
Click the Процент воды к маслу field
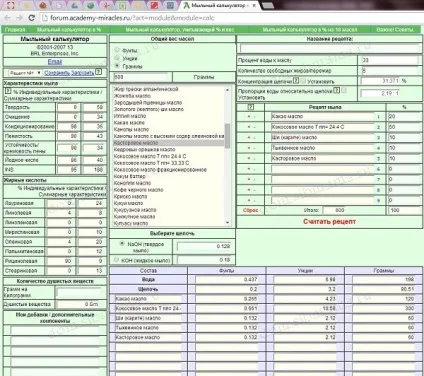pyautogui.click(x=390, y=60)
